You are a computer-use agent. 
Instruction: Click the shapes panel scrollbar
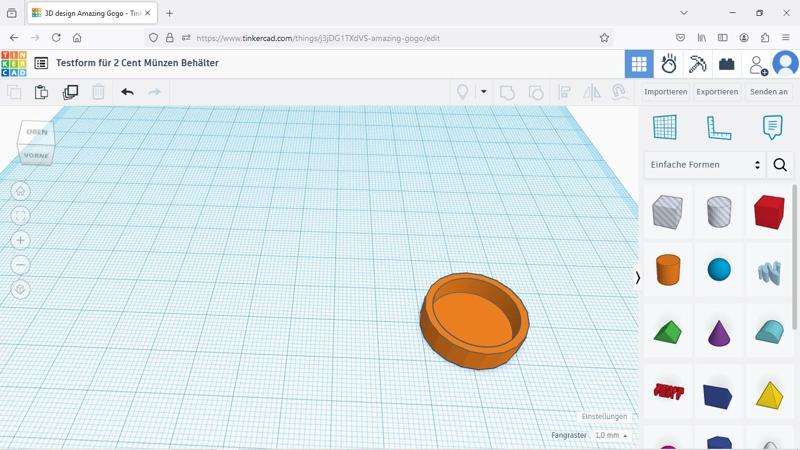(x=794, y=257)
